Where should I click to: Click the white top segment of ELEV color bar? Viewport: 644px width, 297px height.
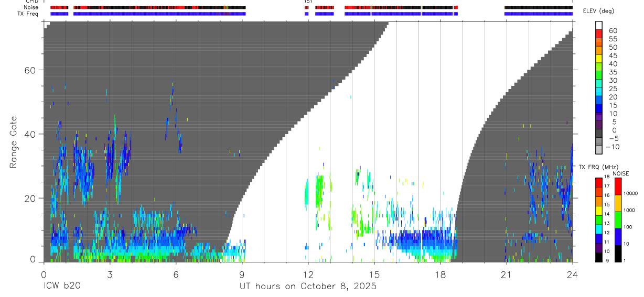(x=599, y=24)
